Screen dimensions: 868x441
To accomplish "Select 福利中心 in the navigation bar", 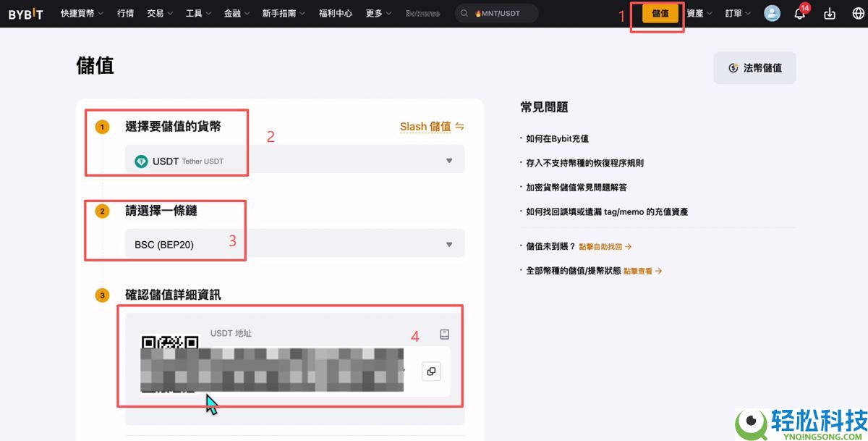I will (x=335, y=13).
